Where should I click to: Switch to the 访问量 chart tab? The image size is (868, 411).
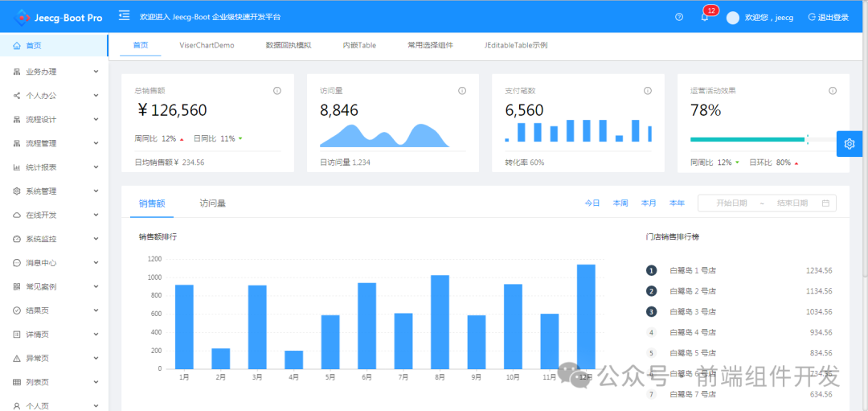click(x=212, y=203)
